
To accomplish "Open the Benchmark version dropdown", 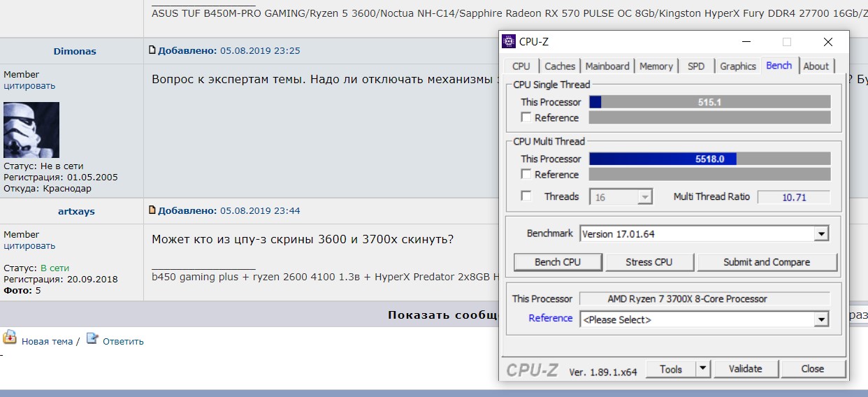I will tap(704, 234).
